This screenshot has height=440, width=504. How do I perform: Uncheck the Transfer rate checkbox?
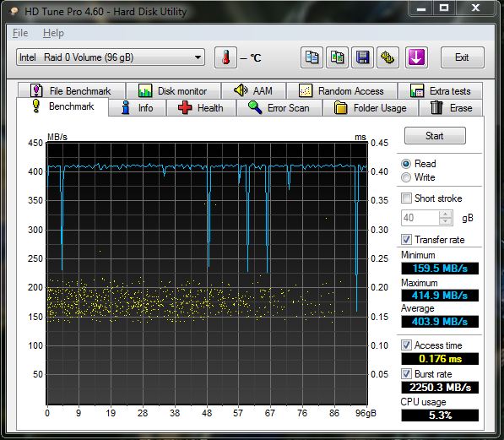pyautogui.click(x=406, y=239)
